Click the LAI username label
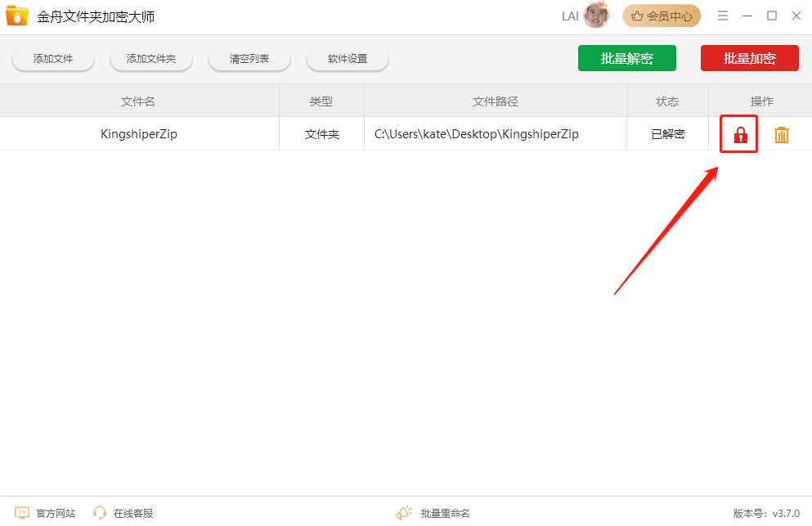This screenshot has width=812, height=526. [570, 16]
